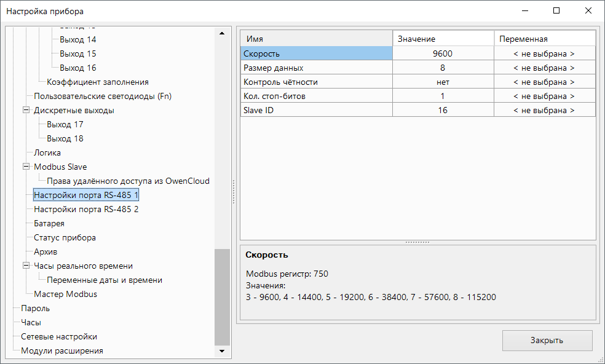
Task: Open the Архив tree item
Action: click(x=45, y=251)
